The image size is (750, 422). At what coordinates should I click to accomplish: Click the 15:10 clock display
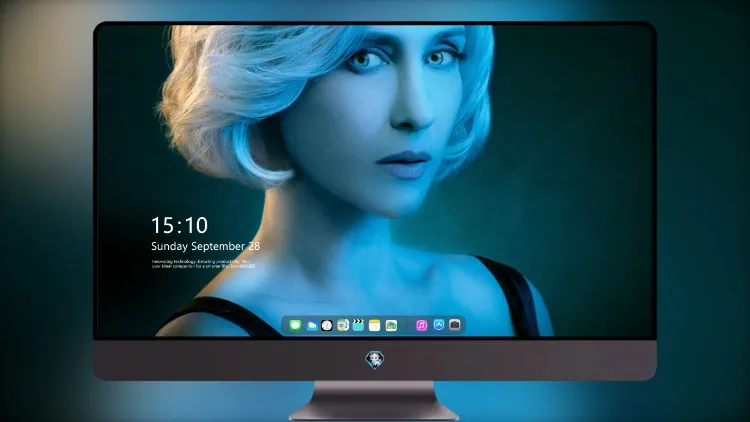(x=179, y=225)
